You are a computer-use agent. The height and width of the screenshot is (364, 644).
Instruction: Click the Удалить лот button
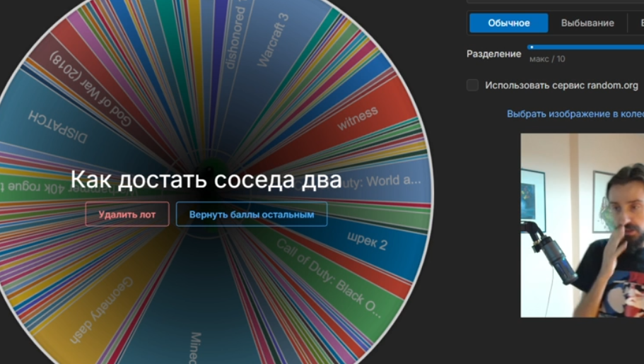pos(127,214)
